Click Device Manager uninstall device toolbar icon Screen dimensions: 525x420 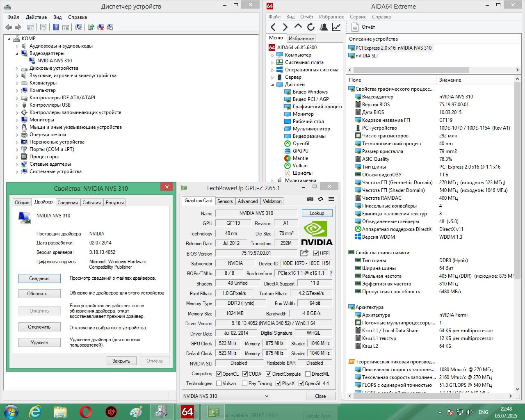[100, 27]
